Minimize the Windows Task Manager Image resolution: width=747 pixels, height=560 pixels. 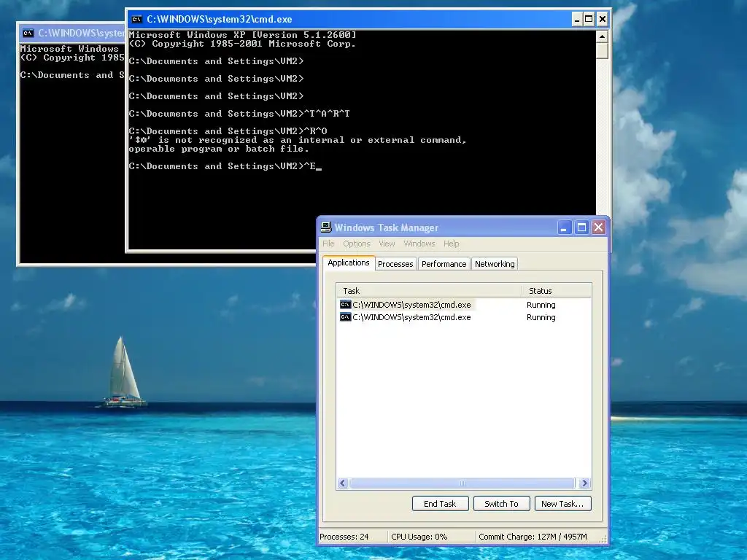click(565, 227)
